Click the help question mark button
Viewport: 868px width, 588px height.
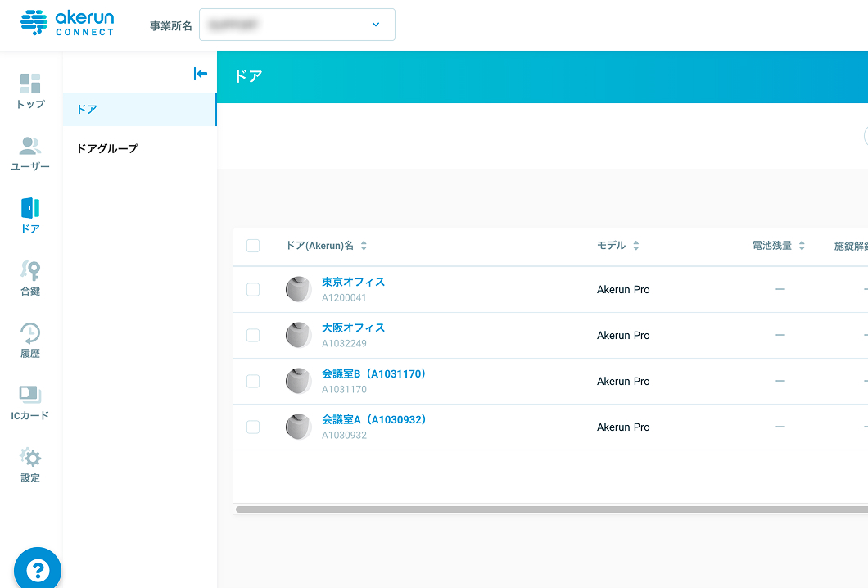pyautogui.click(x=38, y=569)
